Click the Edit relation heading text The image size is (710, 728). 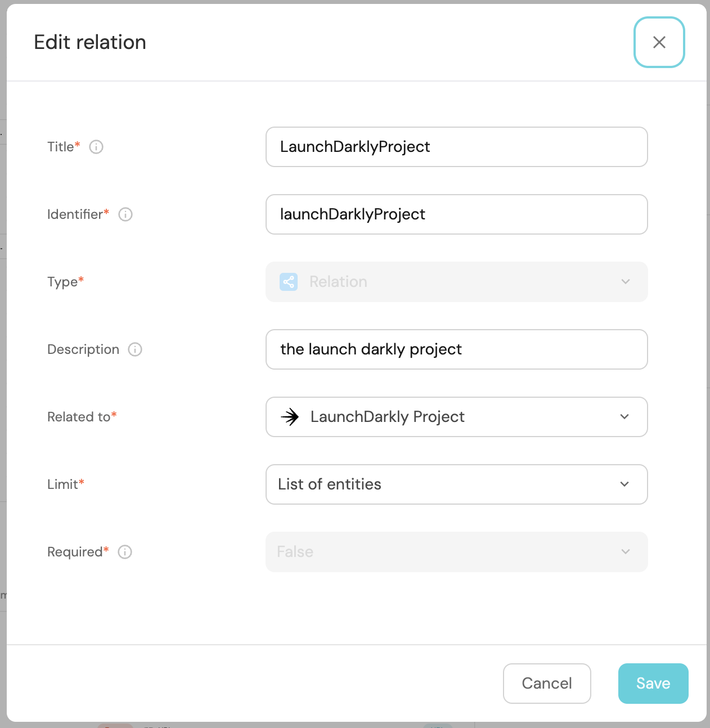point(90,42)
